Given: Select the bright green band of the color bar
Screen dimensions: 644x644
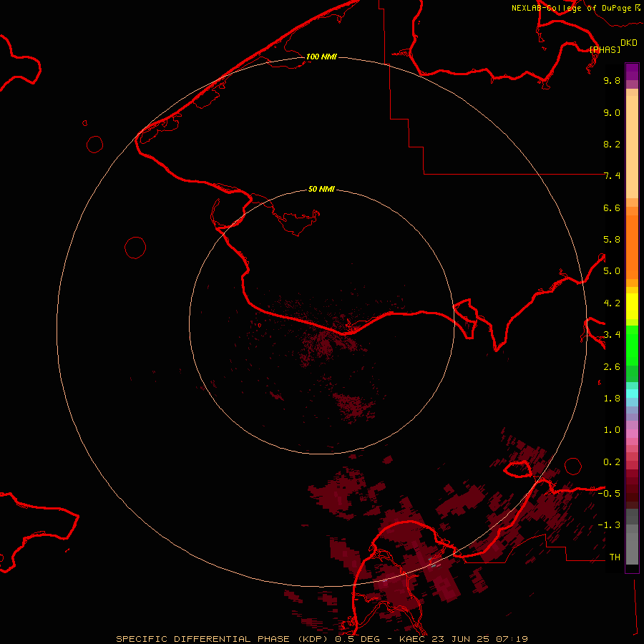Looking at the screenshot, I should (x=632, y=346).
